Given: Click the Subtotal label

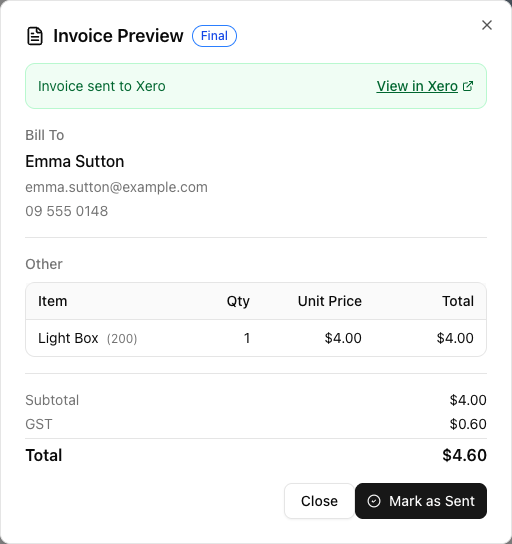Looking at the screenshot, I should click(x=52, y=400).
